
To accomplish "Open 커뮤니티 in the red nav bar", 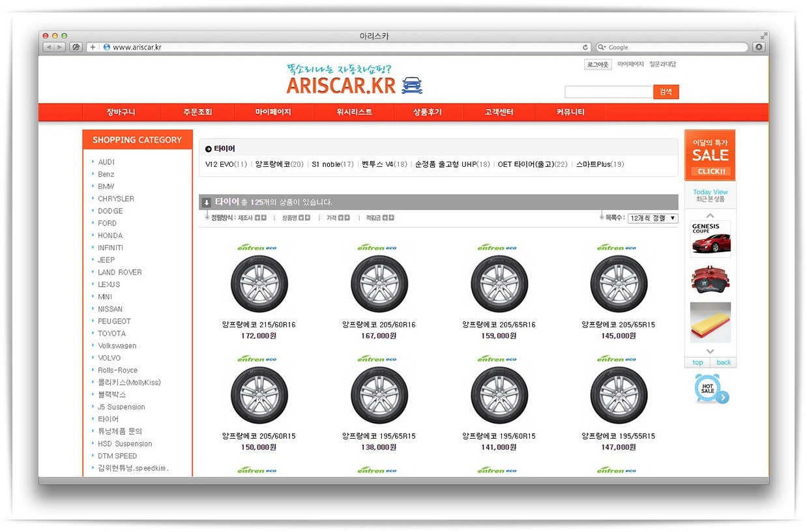I will (570, 112).
